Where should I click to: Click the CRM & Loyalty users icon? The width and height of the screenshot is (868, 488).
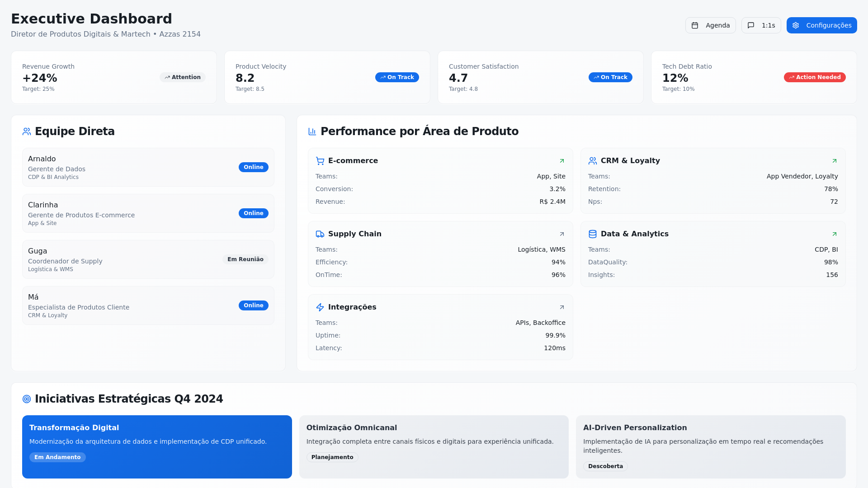point(593,161)
